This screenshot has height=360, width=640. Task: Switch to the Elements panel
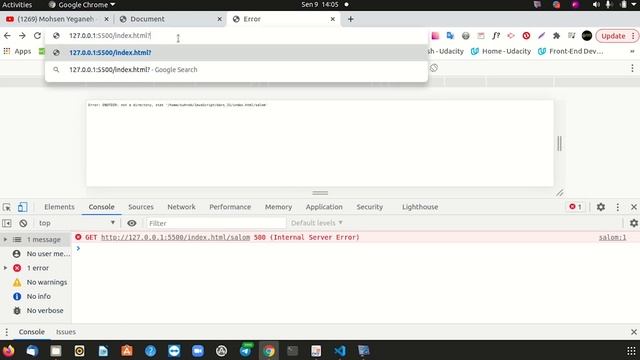click(x=60, y=207)
